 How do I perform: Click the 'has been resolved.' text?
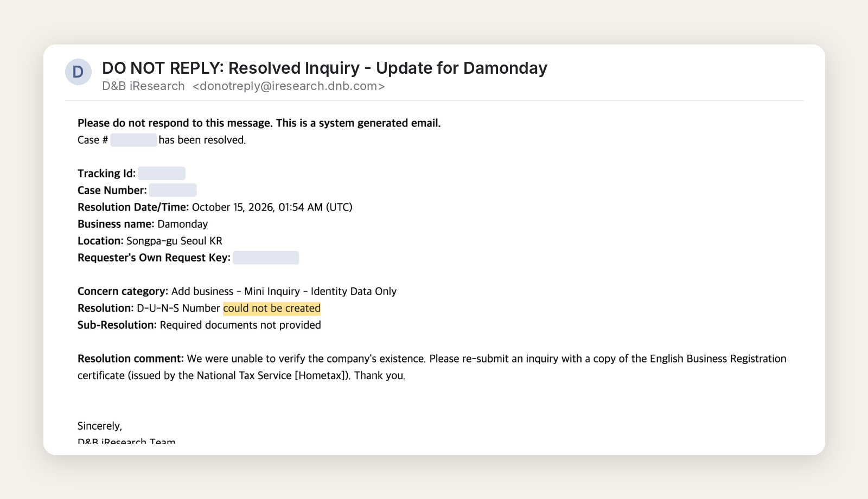202,140
